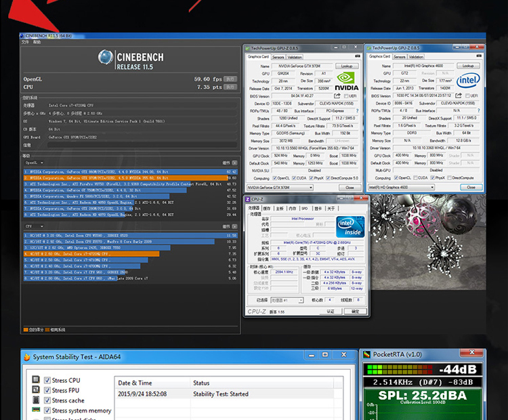508x420 pixels.
Task: Open the CPU-Z processor selection dropdown
Action: point(287,300)
